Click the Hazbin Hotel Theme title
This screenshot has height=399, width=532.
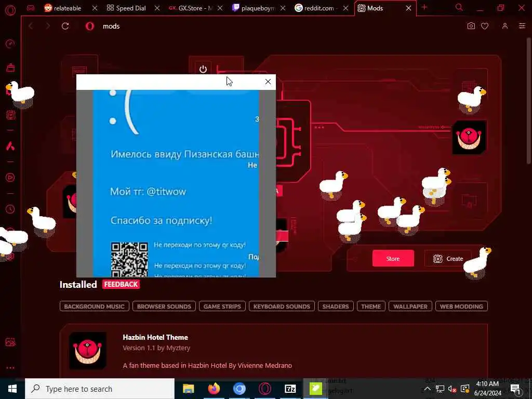[155, 337]
